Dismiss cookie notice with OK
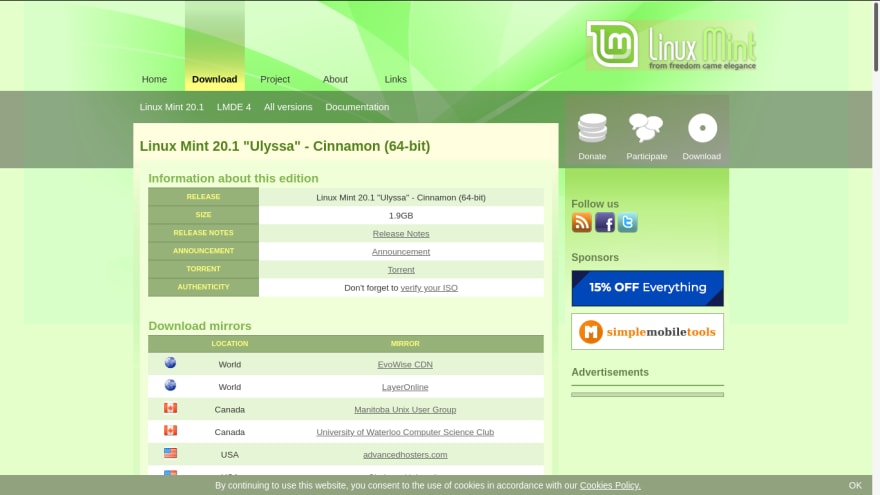Screen dimensions: 880x495 pos(855,485)
